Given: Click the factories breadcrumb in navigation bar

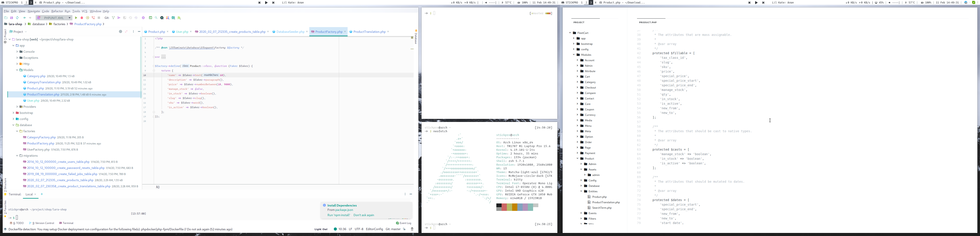Looking at the screenshot, I should coord(57,24).
